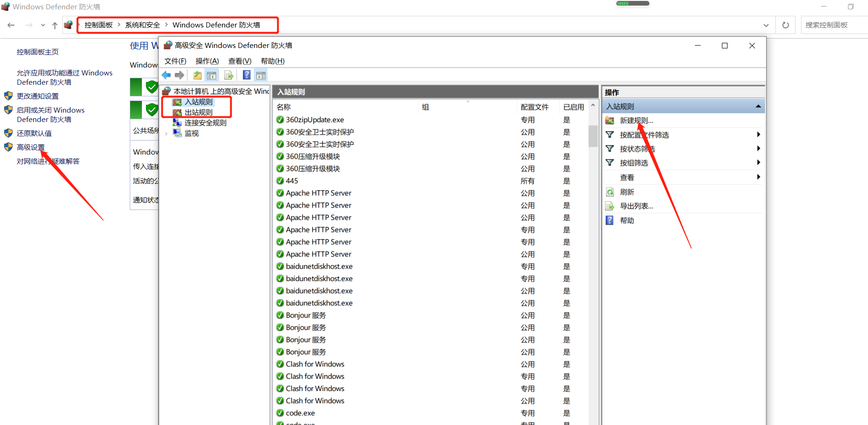The image size is (868, 425).
Task: Sort rules by the 已启用 column header
Action: point(574,107)
